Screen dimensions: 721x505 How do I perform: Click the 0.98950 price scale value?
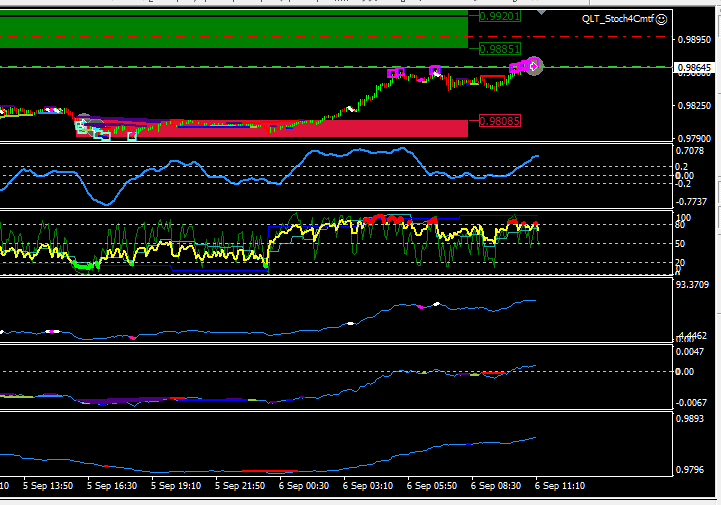coord(694,40)
